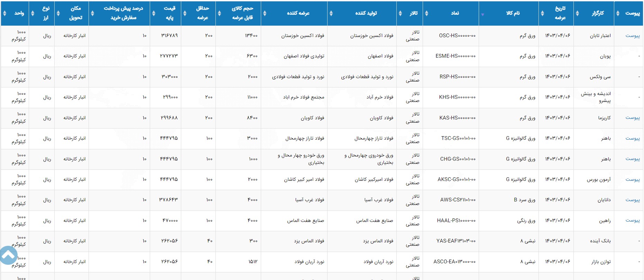This screenshot has width=644, height=280.
Task: Sort by نوع ارز column arrows
Action: 33,13
